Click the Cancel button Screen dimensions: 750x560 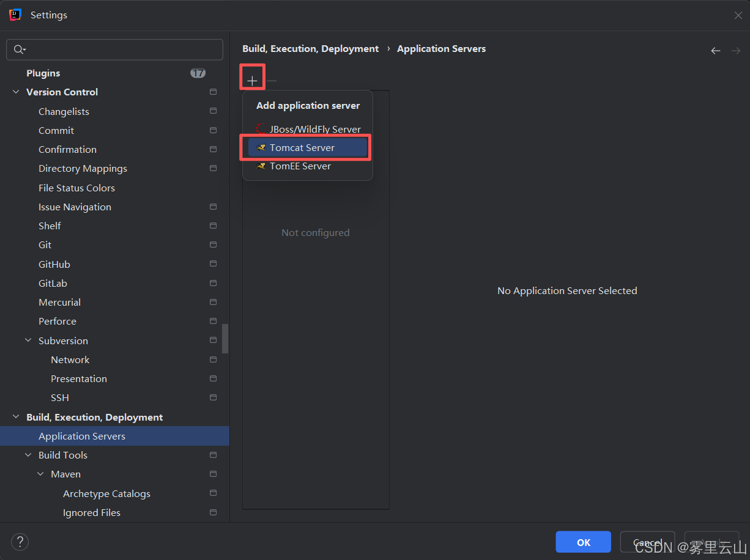pyautogui.click(x=647, y=542)
